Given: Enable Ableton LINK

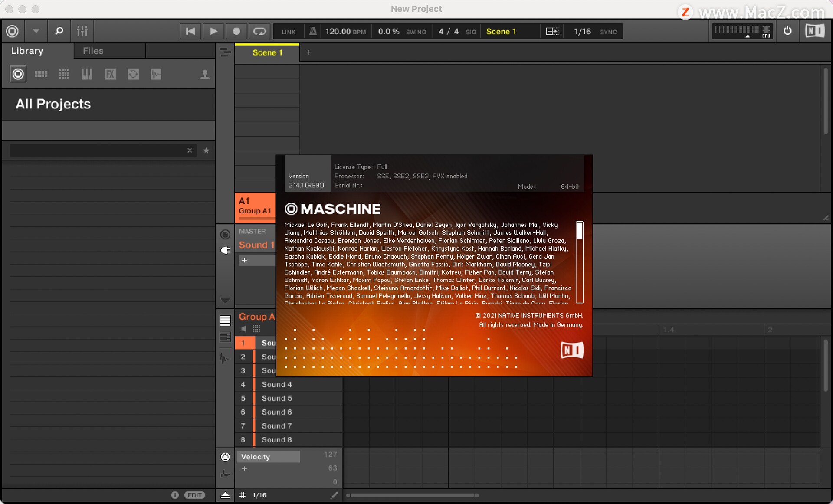Looking at the screenshot, I should click(x=289, y=32).
